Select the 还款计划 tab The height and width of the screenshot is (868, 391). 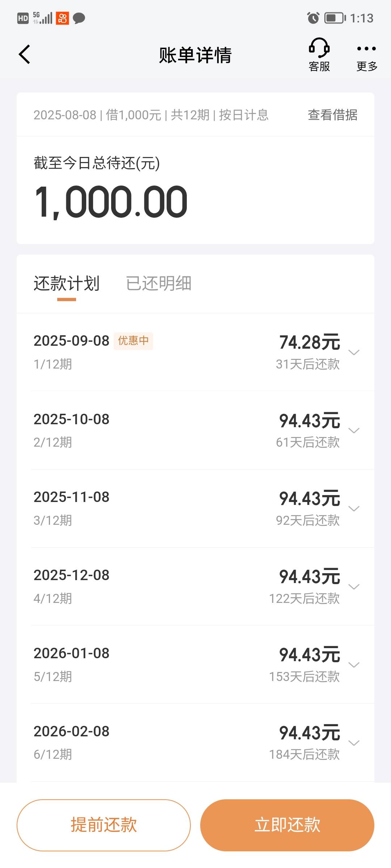67,283
